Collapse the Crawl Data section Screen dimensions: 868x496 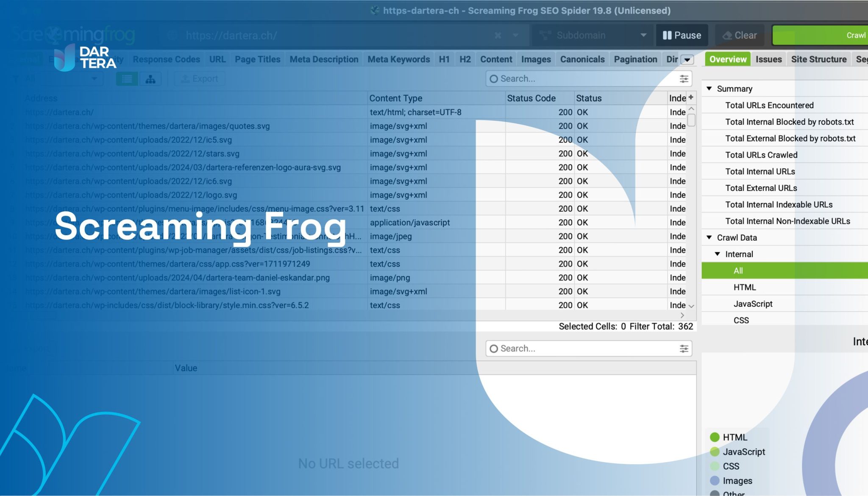point(709,237)
